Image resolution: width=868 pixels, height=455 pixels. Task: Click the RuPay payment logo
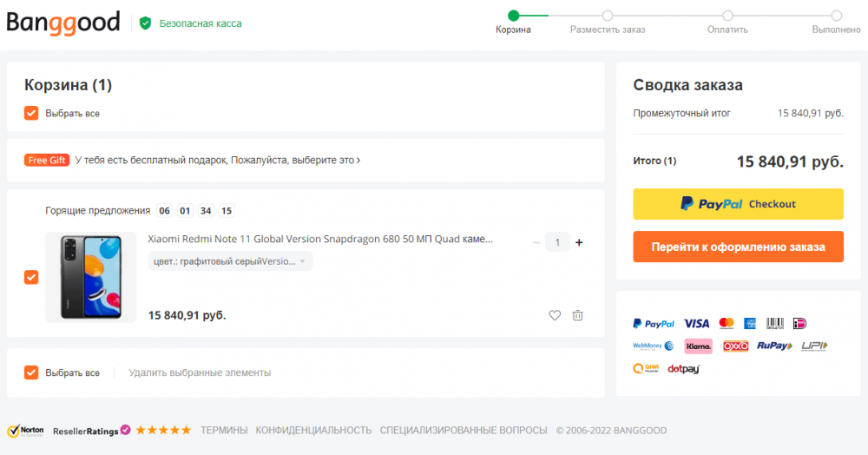(774, 346)
